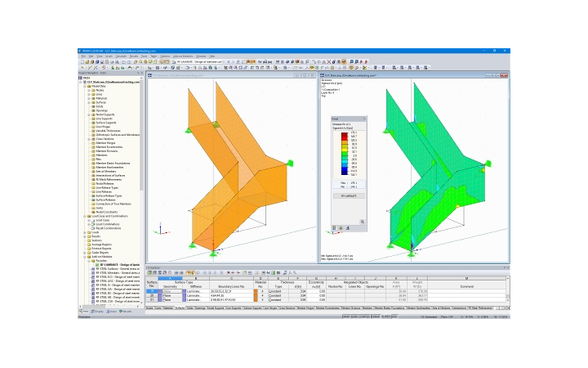The image size is (588, 368).
Task: Select Nodal Supports tree item
Action: (x=105, y=115)
